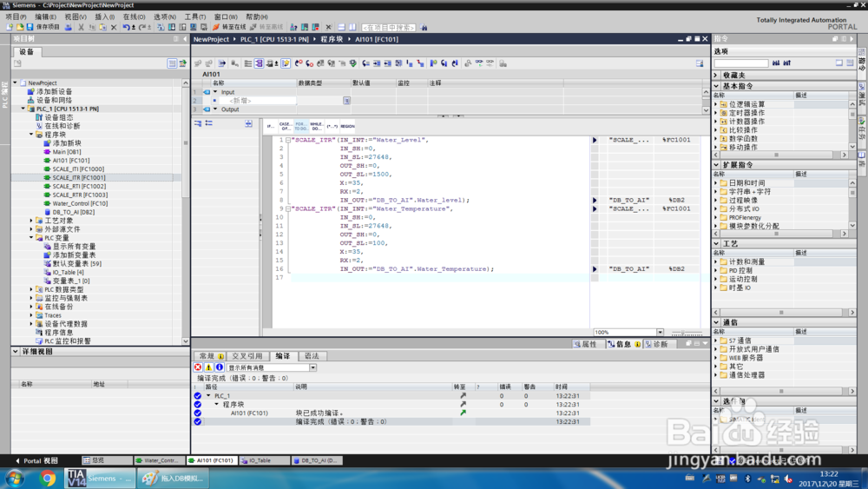868x489 pixels.
Task: Open accessible devices icon
Action: click(x=293, y=27)
